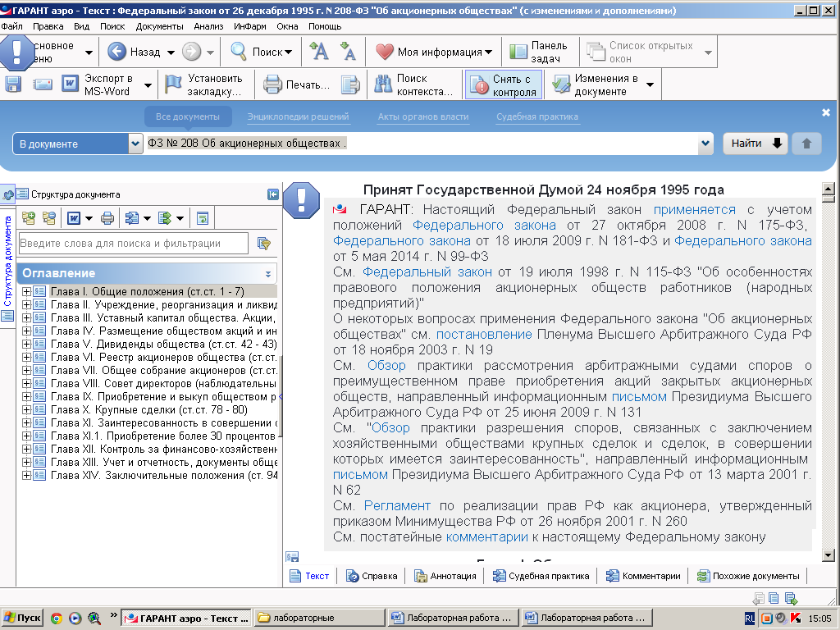The height and width of the screenshot is (630, 840).
Task: Switch to the Судебная практика bottom tab
Action: (541, 576)
